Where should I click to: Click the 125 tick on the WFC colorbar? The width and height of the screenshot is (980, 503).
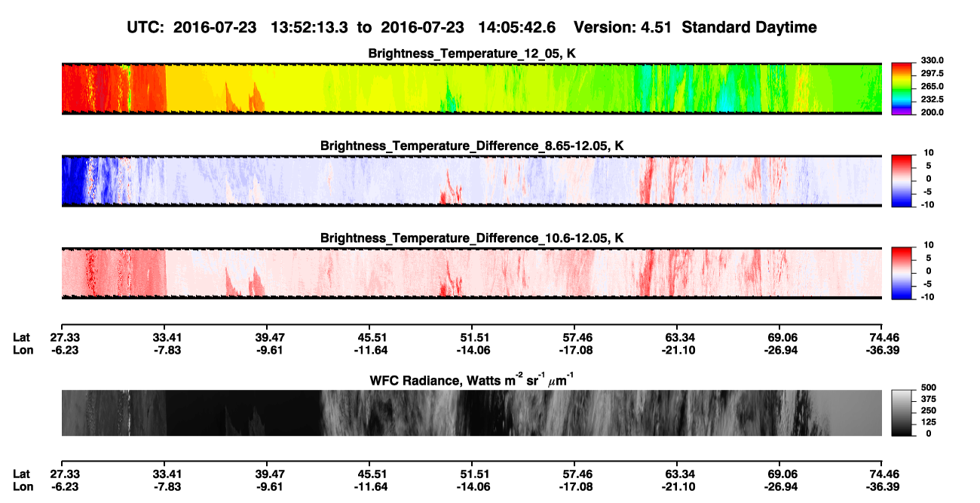point(928,422)
